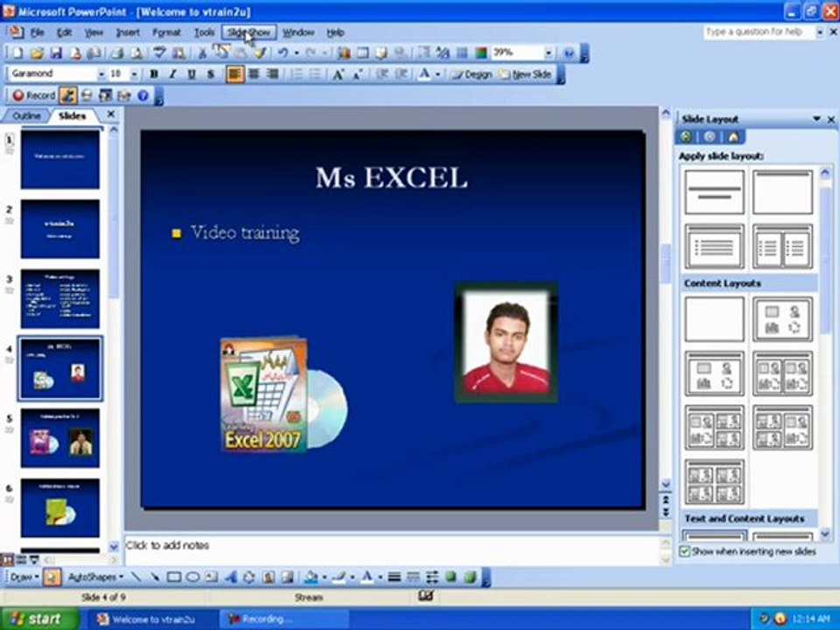Insert a Text Box from Drawing toolbar
840x630 pixels.
pyautogui.click(x=212, y=577)
